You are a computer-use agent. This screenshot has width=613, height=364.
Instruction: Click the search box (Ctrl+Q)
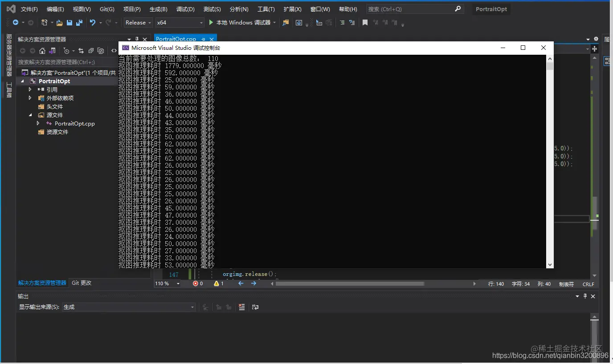[x=415, y=9]
